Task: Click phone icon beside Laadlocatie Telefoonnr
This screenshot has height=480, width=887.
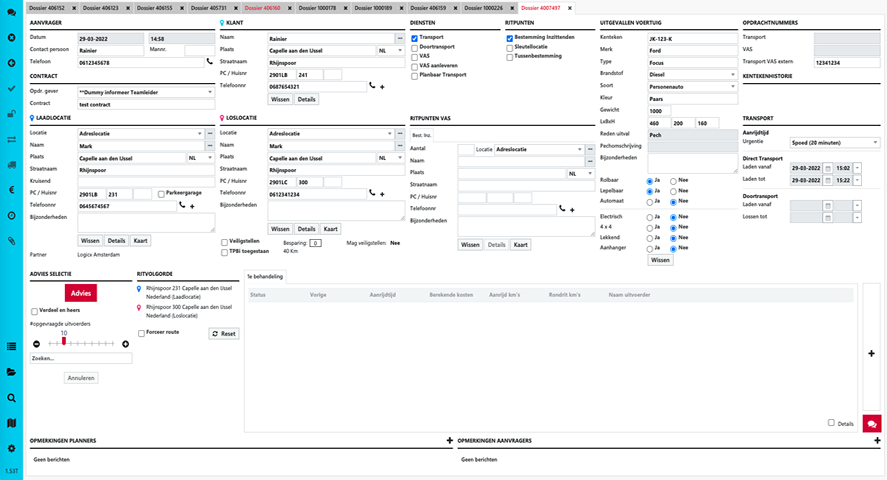Action: 182,205
